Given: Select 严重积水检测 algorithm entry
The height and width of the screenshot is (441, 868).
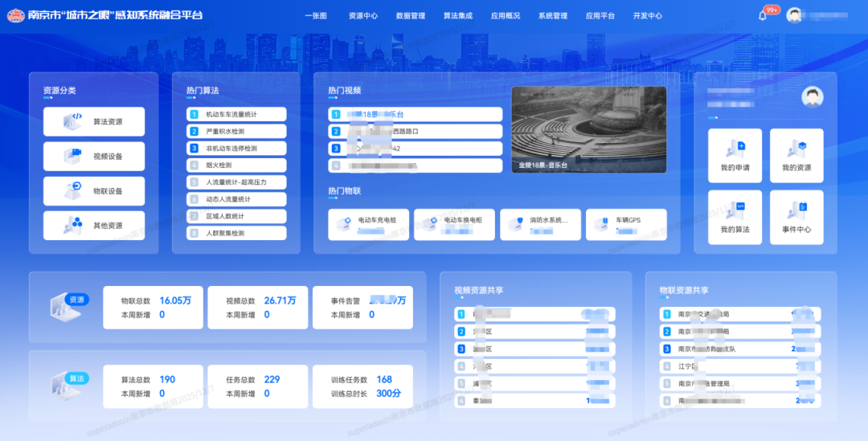Looking at the screenshot, I should pyautogui.click(x=236, y=132).
